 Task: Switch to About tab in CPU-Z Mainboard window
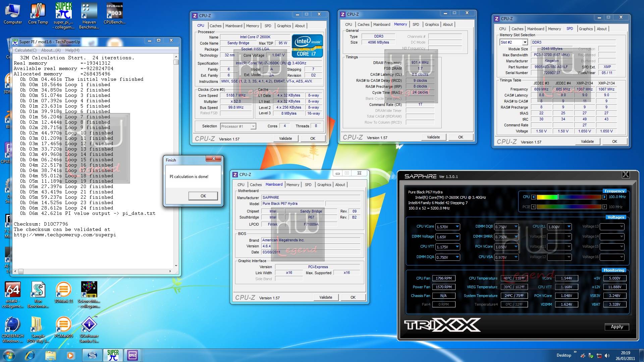tap(340, 185)
